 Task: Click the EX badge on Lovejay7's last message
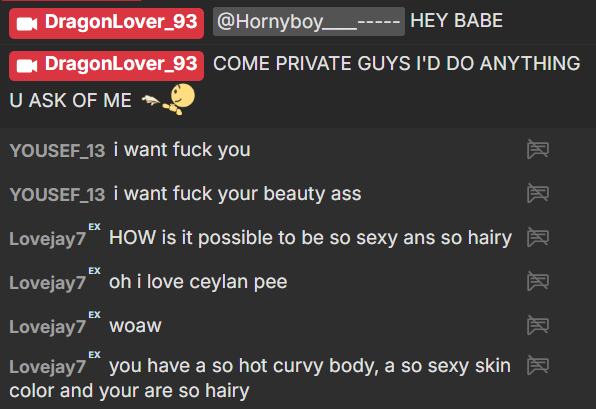pyautogui.click(x=94, y=355)
